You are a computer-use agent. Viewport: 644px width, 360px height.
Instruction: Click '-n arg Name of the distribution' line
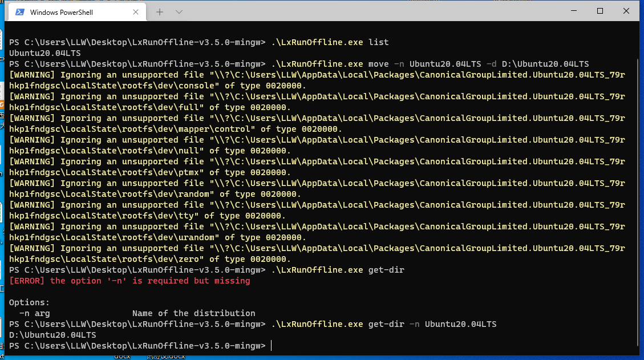point(137,313)
